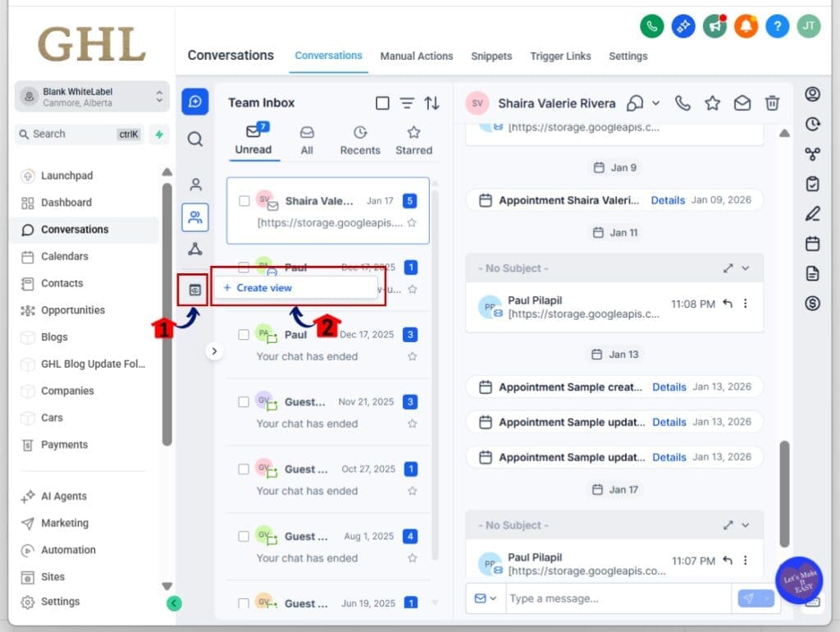Open the conversation search magnifier icon

195,140
